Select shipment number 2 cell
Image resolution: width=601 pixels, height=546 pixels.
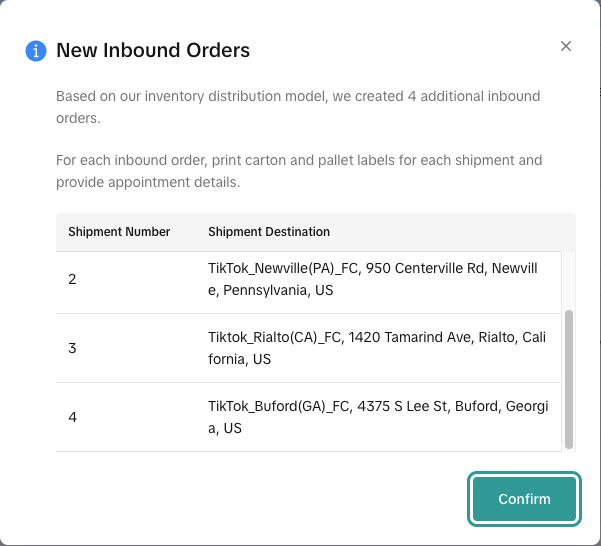[x=73, y=279]
